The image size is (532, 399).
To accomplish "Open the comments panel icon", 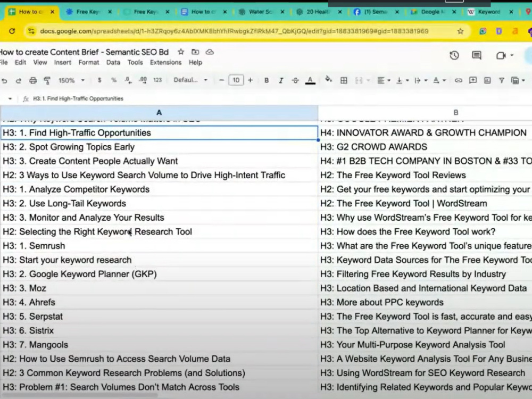I will pos(477,55).
